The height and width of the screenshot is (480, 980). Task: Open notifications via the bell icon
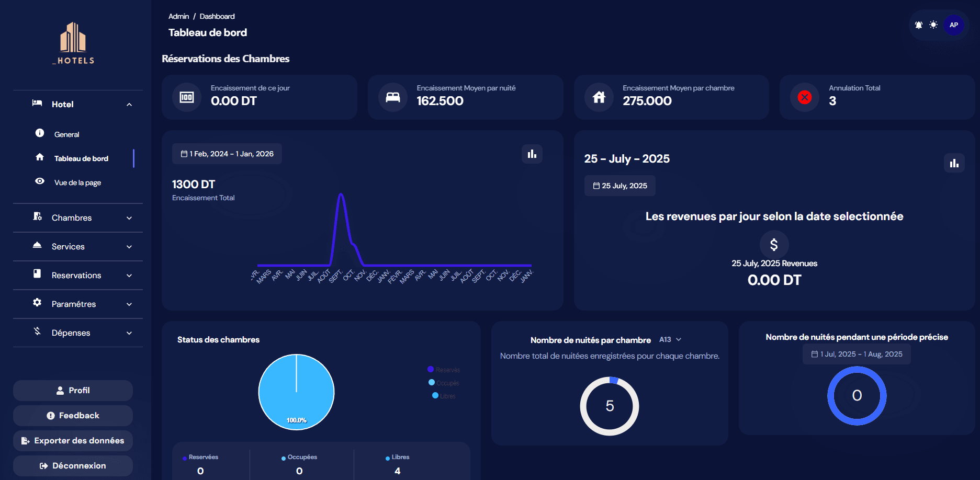(918, 25)
